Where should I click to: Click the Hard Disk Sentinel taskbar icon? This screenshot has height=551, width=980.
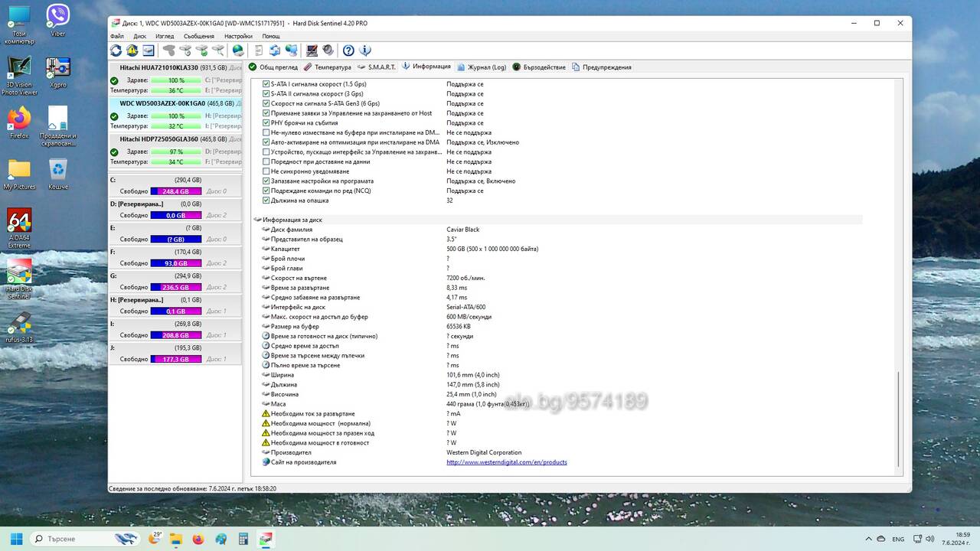click(266, 539)
